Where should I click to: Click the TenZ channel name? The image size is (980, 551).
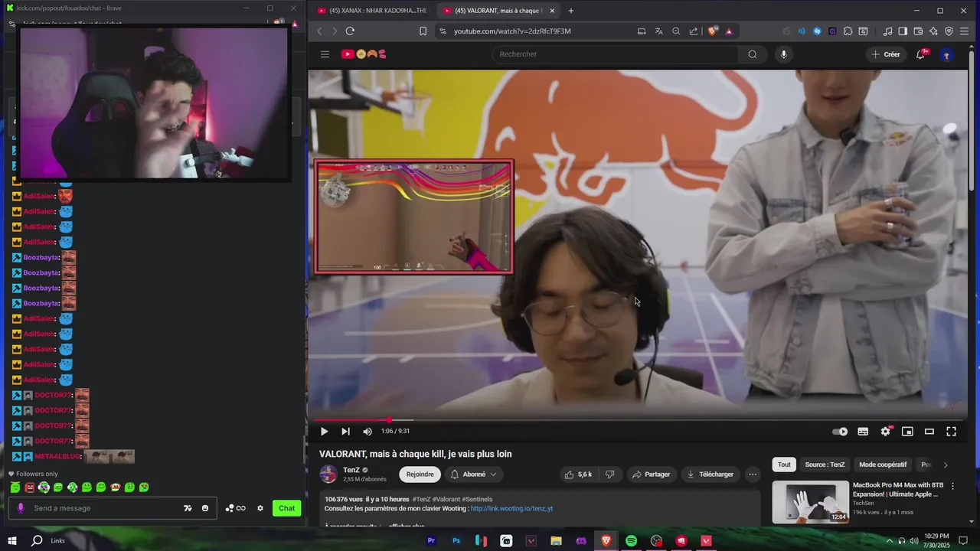351,470
